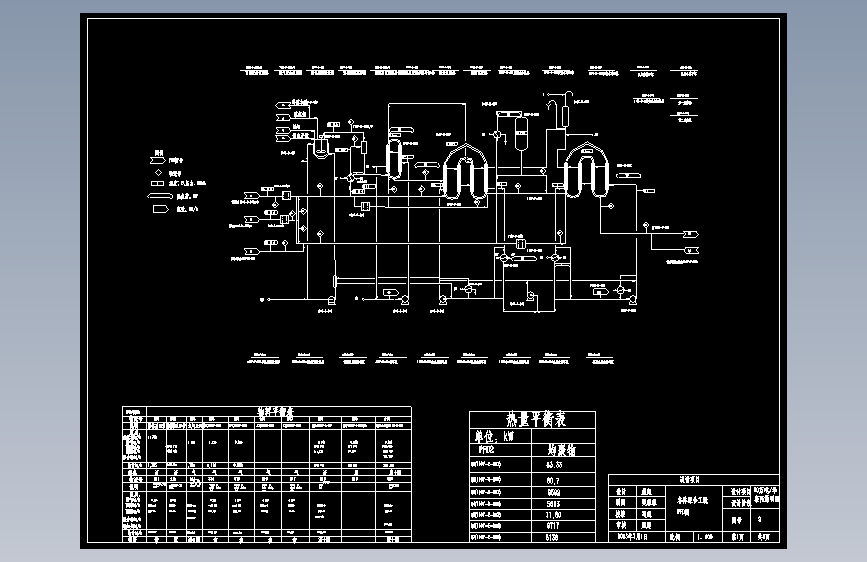Select the slim vertical condenser above the second arched reactor
867x562 pixels.
pyautogui.click(x=565, y=116)
